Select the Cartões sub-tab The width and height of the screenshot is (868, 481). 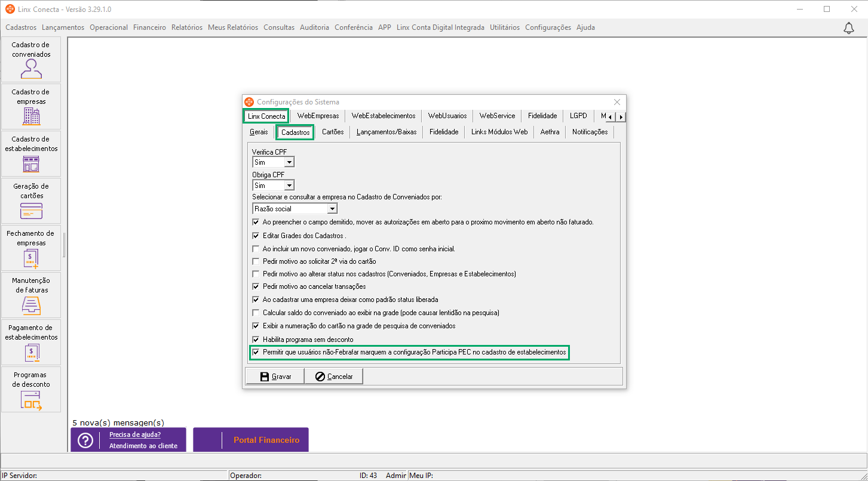pyautogui.click(x=333, y=132)
